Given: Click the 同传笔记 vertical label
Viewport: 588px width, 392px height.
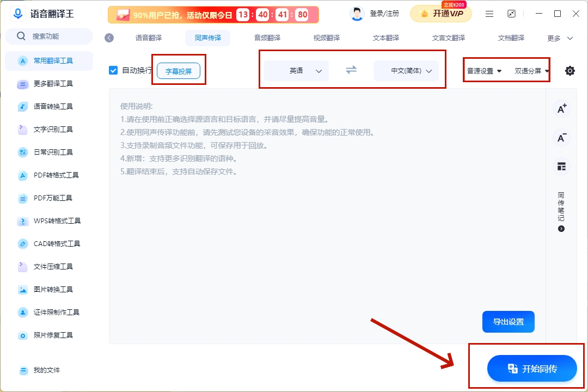Looking at the screenshot, I should tap(561, 206).
